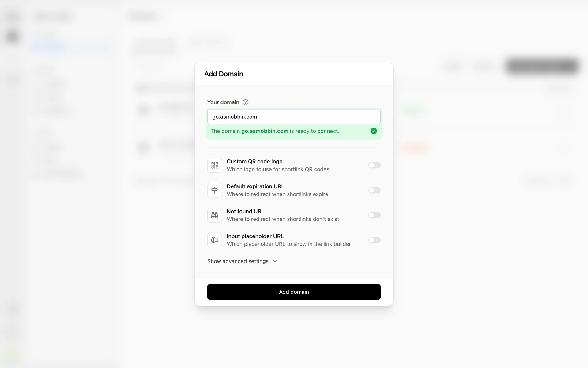Select the Default expiration URL label text
Viewport: 588px width, 368px height.
[x=255, y=186]
